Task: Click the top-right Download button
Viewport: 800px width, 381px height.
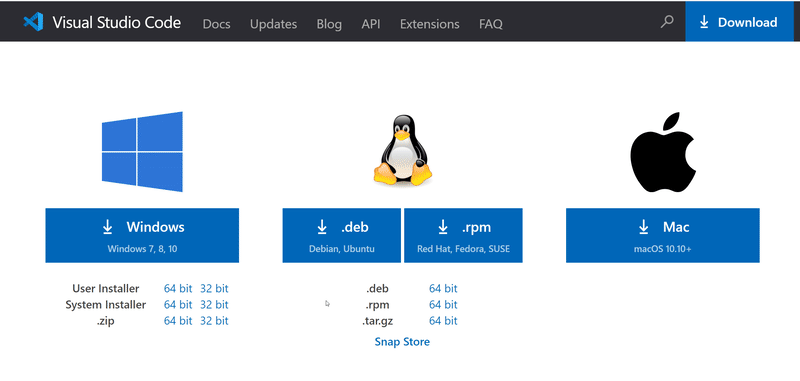Action: pos(739,22)
